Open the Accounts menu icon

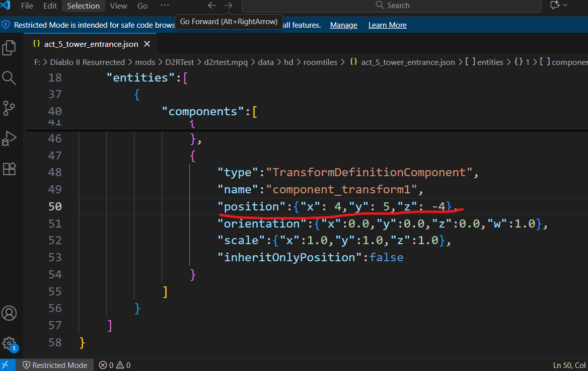click(9, 313)
